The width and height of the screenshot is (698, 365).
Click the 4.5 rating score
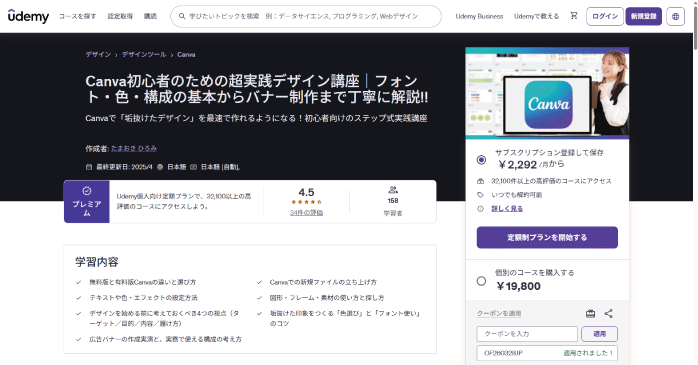point(306,192)
